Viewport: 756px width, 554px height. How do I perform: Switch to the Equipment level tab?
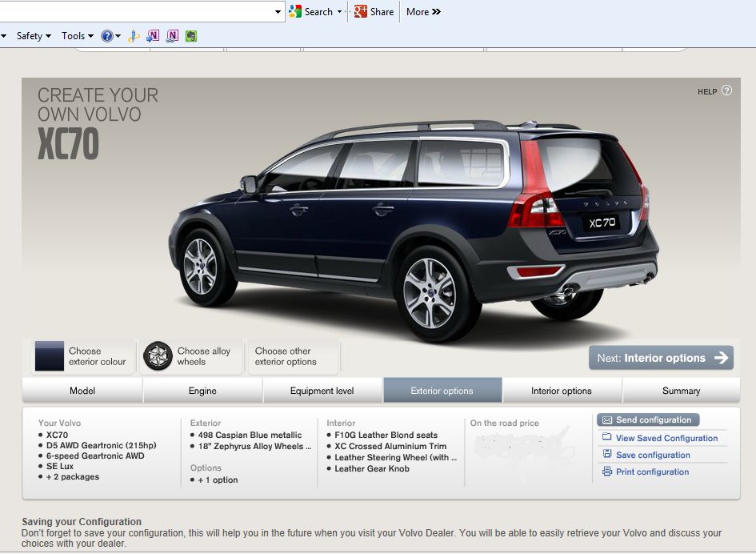pyautogui.click(x=322, y=391)
